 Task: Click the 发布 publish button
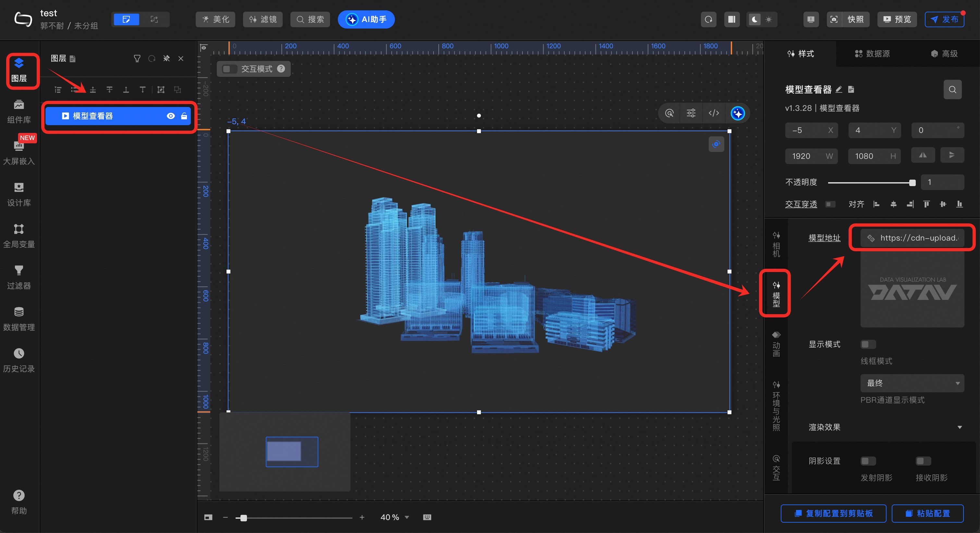(x=944, y=19)
